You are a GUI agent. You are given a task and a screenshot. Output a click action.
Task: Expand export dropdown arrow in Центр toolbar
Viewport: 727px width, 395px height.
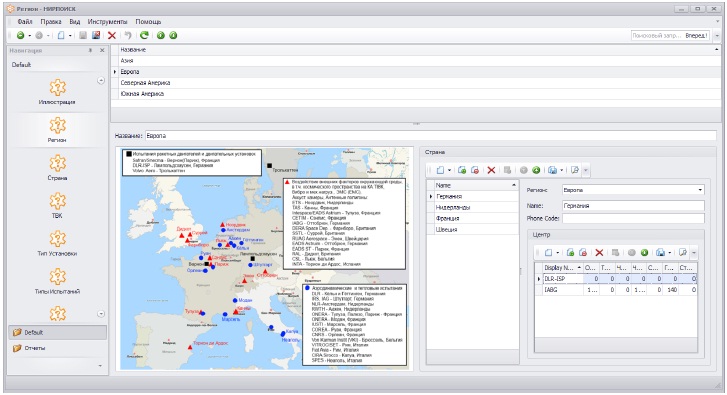click(x=670, y=253)
